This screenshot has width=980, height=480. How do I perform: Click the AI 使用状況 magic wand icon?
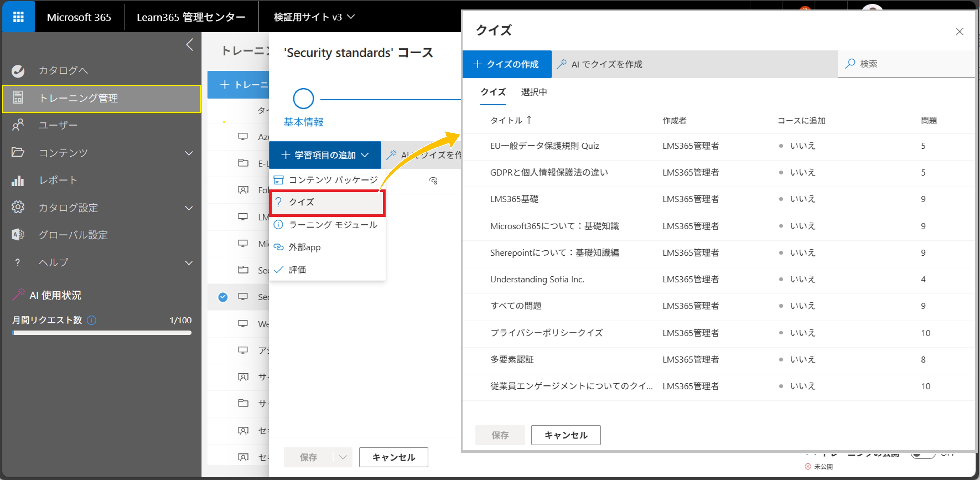tap(19, 295)
